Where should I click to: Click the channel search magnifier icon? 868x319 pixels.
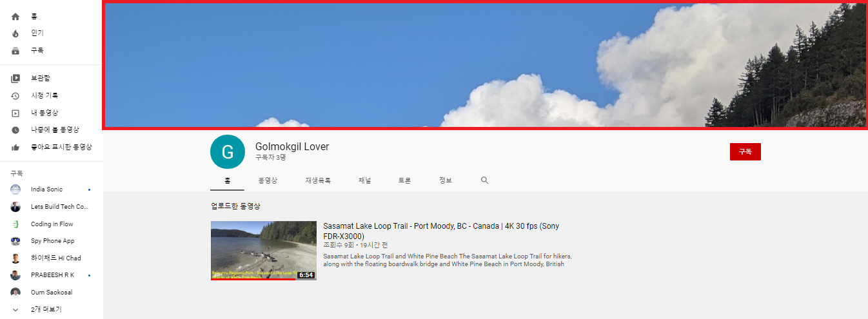coord(485,180)
